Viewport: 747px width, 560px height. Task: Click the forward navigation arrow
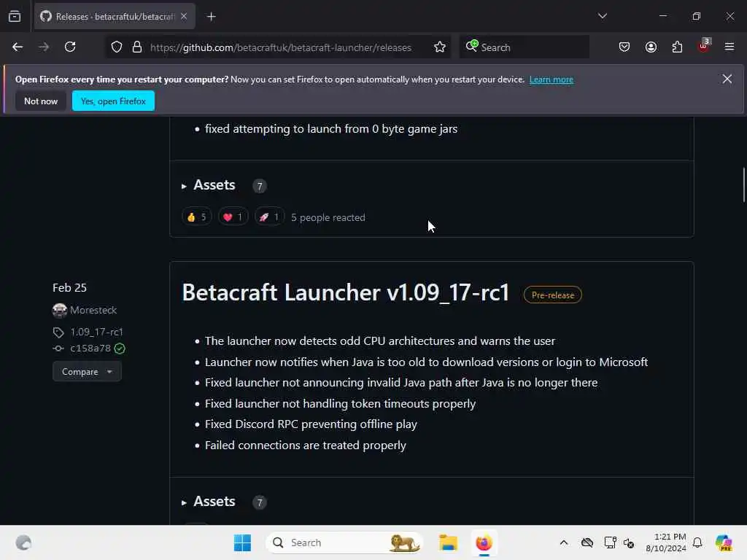(44, 47)
